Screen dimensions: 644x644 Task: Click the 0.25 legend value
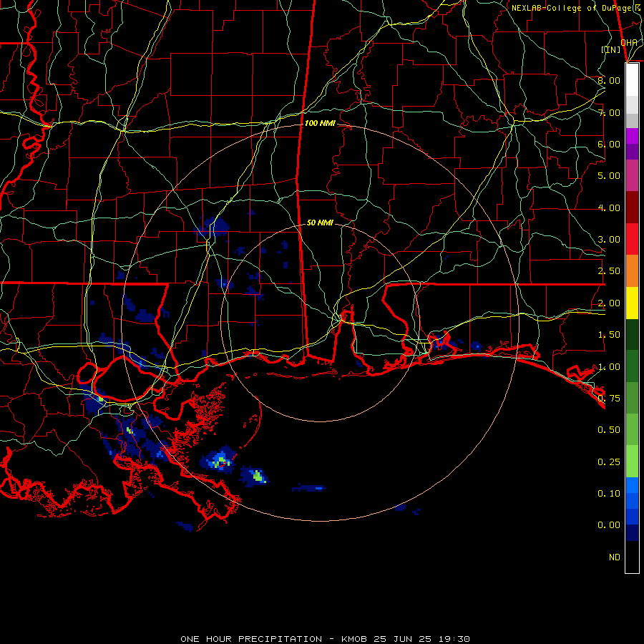pyautogui.click(x=609, y=462)
